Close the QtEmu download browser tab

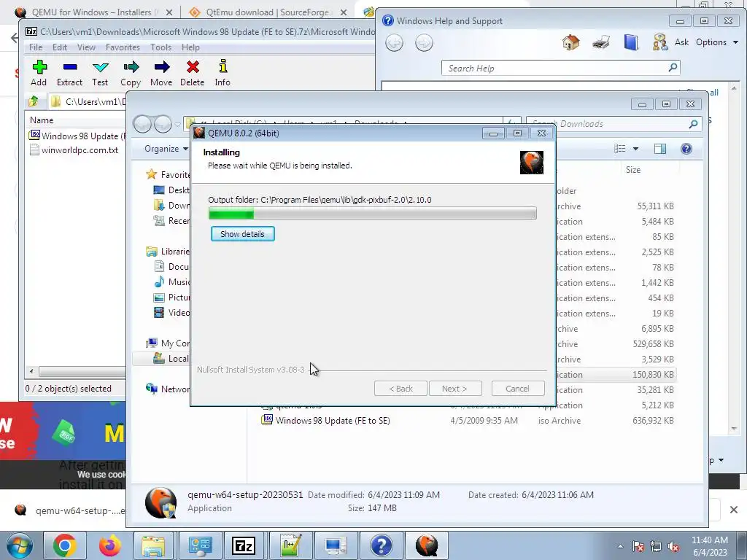pyautogui.click(x=344, y=13)
